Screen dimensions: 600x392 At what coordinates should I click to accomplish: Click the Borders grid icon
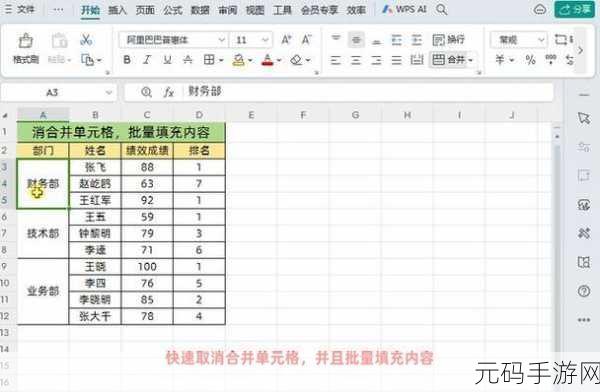(209, 60)
